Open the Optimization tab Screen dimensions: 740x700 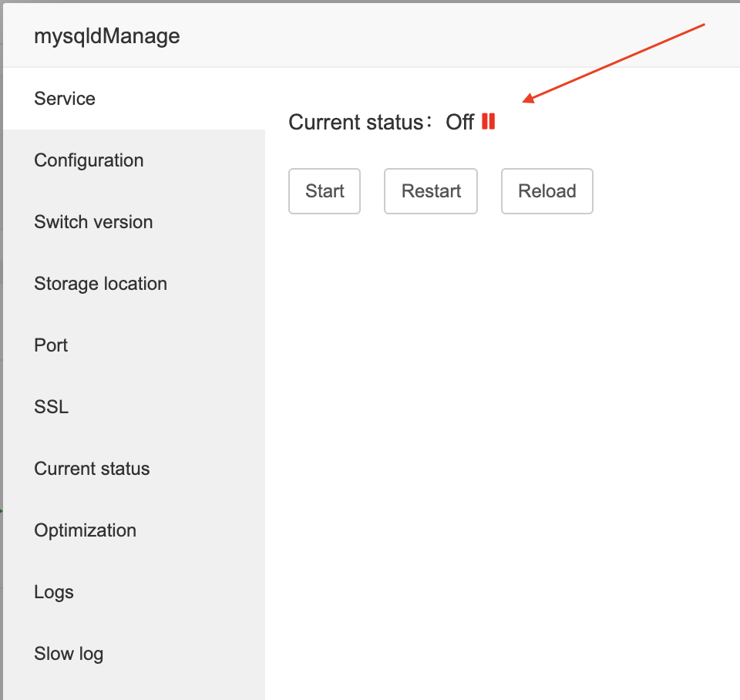85,530
